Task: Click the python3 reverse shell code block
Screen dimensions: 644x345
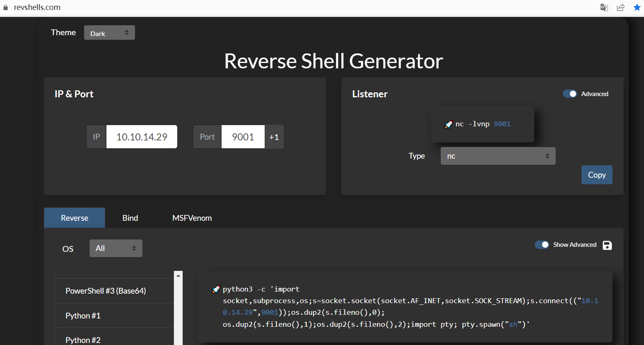Action: pyautogui.click(x=405, y=306)
